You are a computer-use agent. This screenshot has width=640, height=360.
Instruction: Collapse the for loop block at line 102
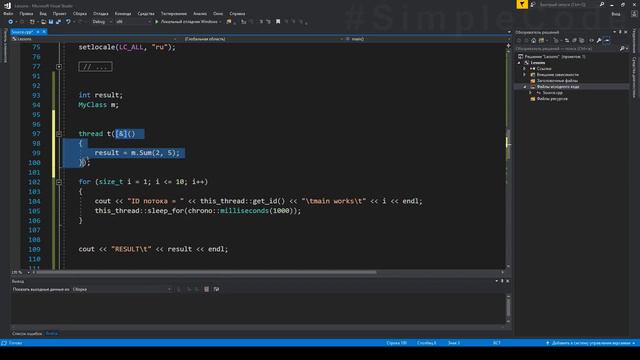coord(59,182)
